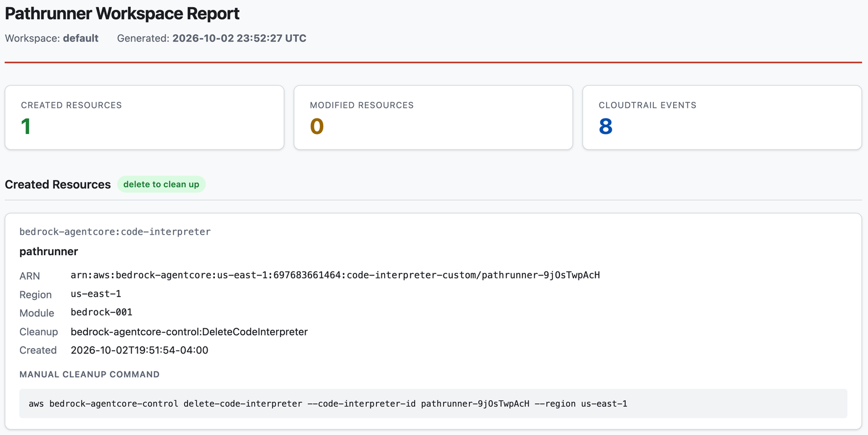
Task: Click the generated timestamp 2026-10-02 23:52:27 UTC
Action: 239,38
